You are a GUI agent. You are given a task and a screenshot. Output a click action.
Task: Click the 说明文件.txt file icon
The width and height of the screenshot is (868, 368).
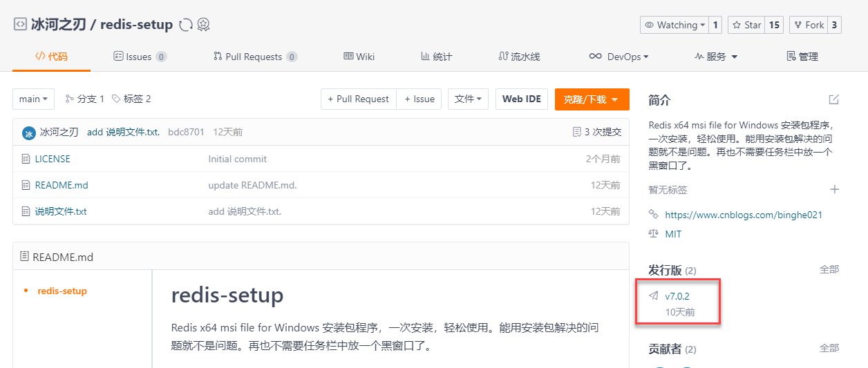pos(26,211)
